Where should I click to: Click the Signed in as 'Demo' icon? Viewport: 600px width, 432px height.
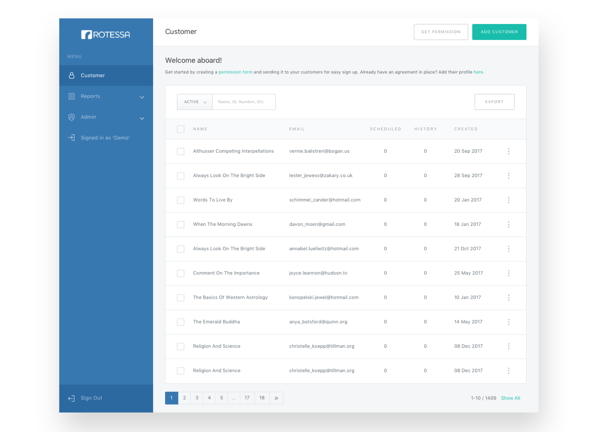pos(72,138)
